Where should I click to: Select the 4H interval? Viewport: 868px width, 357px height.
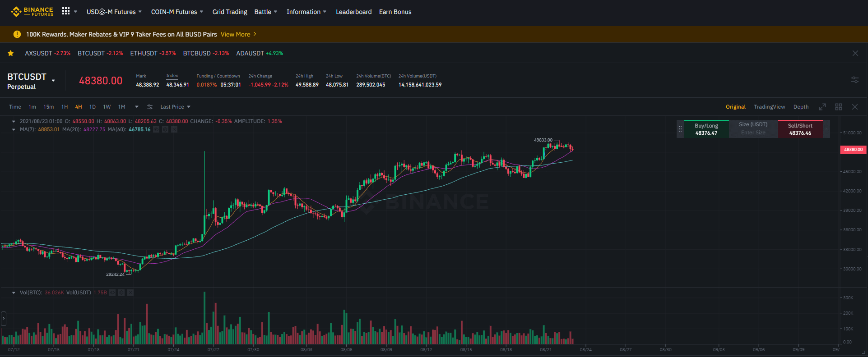click(79, 107)
